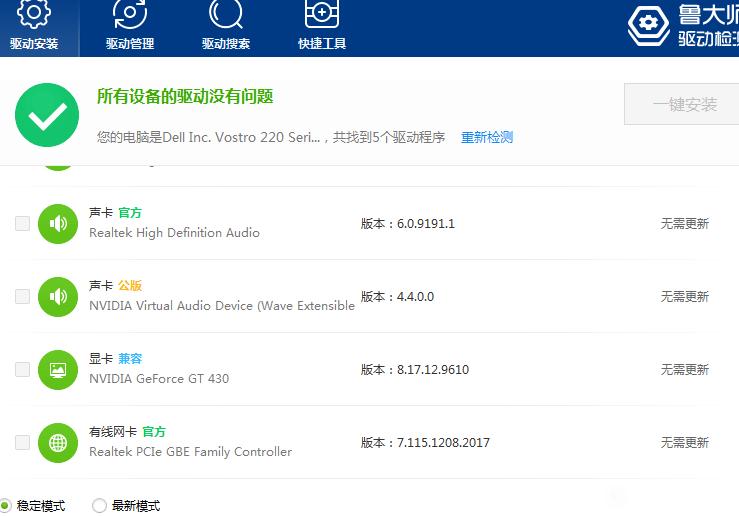
Task: Open the 驱动搜索 tab
Action: [226, 27]
